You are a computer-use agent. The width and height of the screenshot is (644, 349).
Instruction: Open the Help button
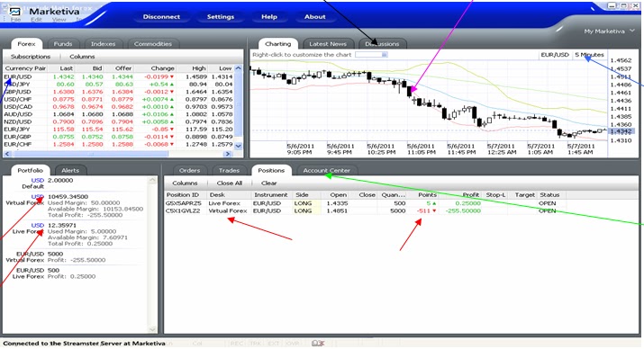click(x=269, y=17)
